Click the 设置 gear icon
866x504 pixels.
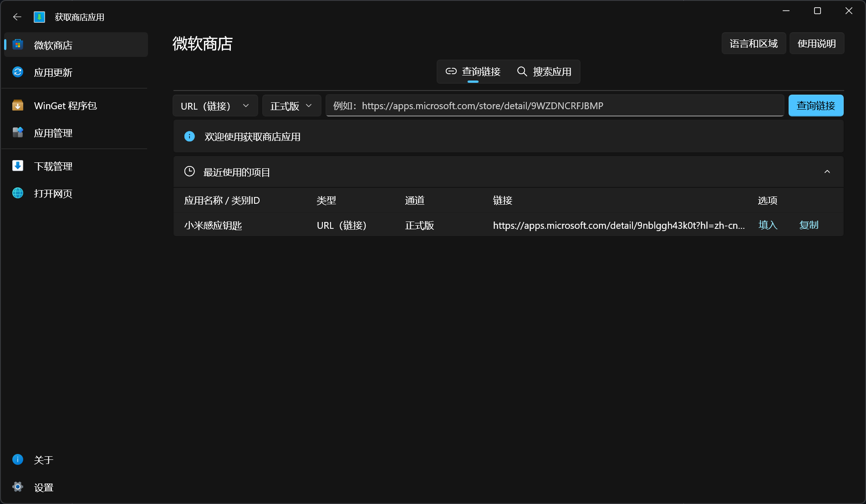18,487
